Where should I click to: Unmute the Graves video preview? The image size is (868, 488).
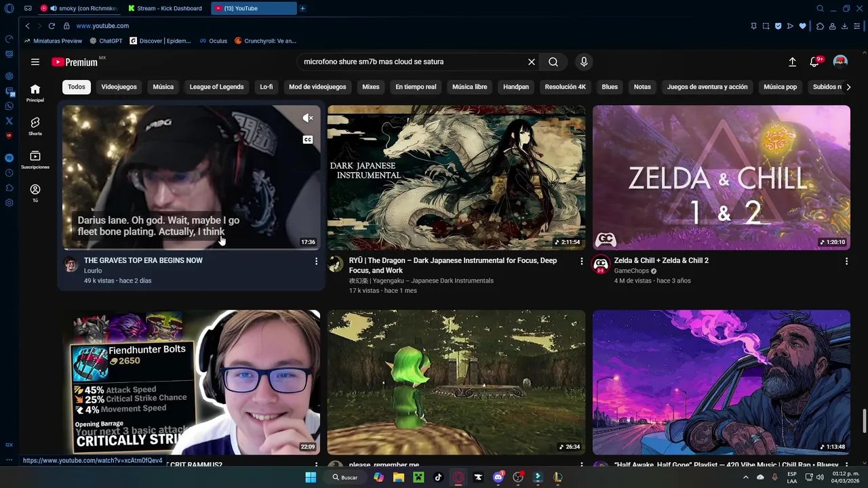point(308,118)
